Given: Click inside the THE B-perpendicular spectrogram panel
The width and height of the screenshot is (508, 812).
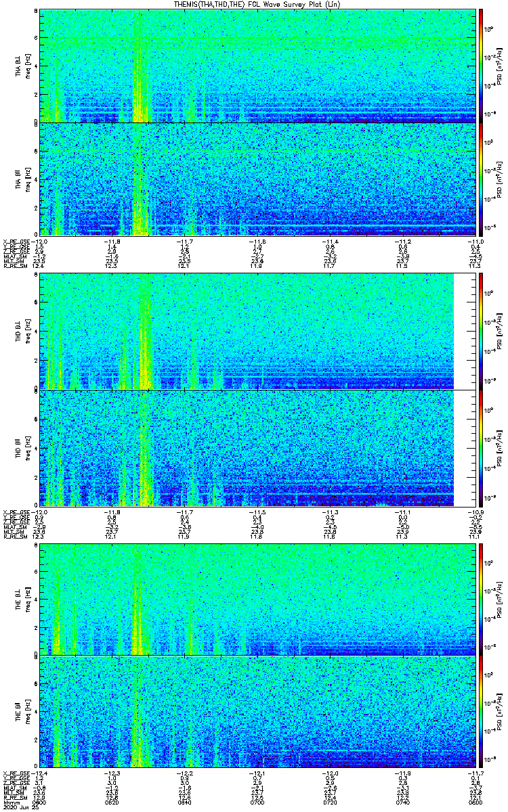Looking at the screenshot, I should tap(257, 599).
